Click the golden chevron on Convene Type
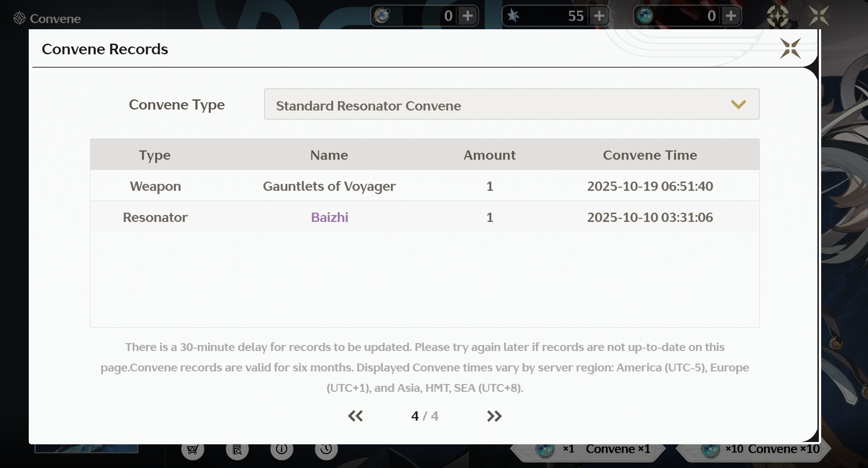Image resolution: width=868 pixels, height=468 pixels. [x=739, y=104]
